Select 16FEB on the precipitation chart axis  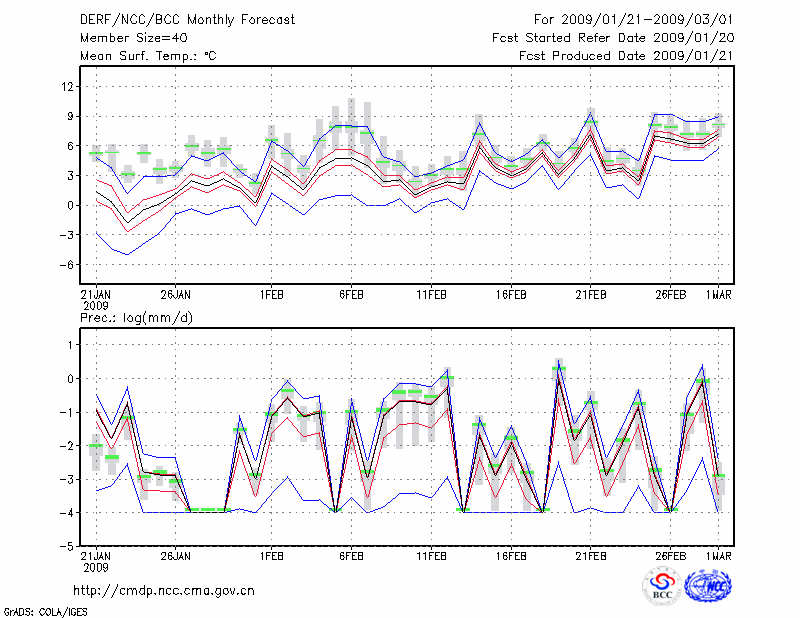510,556
